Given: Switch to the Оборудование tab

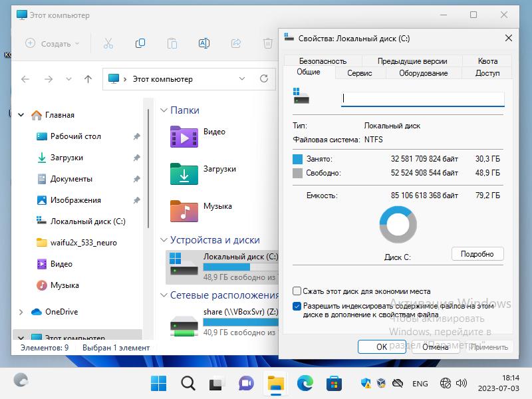Looking at the screenshot, I should 423,73.
